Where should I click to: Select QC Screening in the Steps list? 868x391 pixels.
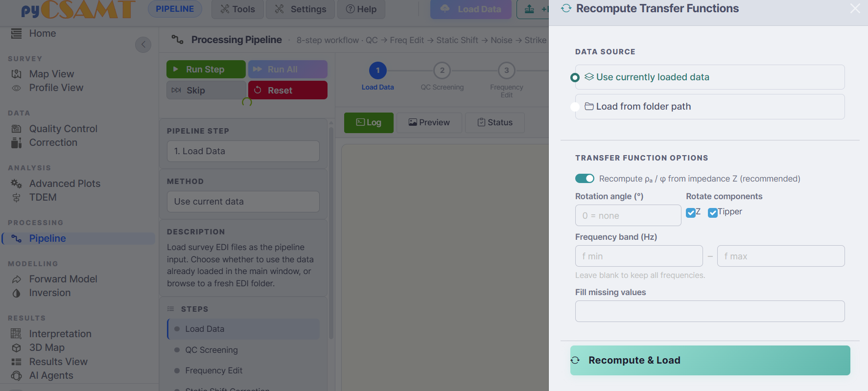pos(243,350)
